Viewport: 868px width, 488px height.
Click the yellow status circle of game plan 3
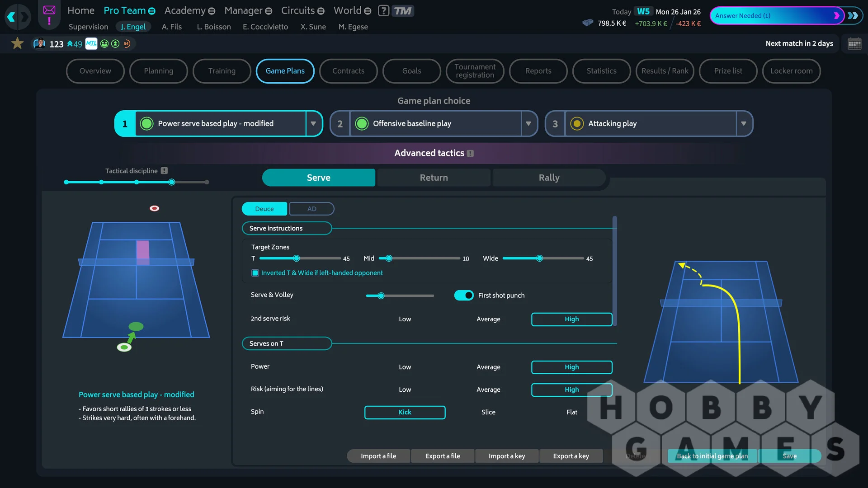(577, 123)
